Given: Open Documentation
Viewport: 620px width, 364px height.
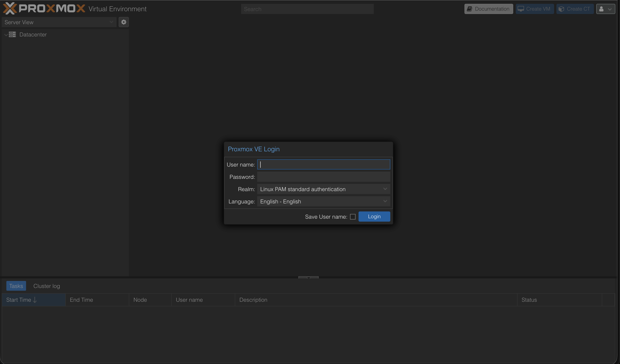Looking at the screenshot, I should pos(492,9).
